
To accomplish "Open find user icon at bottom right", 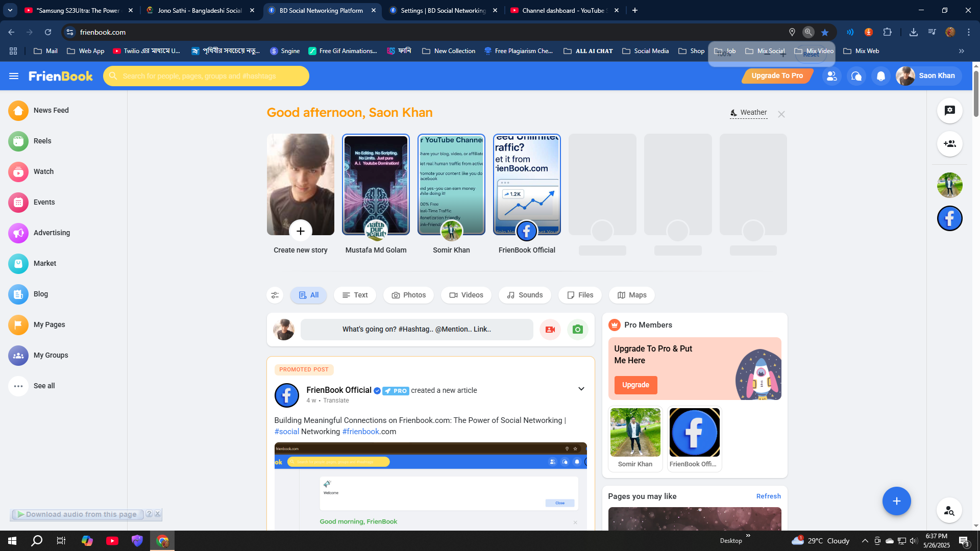I will 949,510.
